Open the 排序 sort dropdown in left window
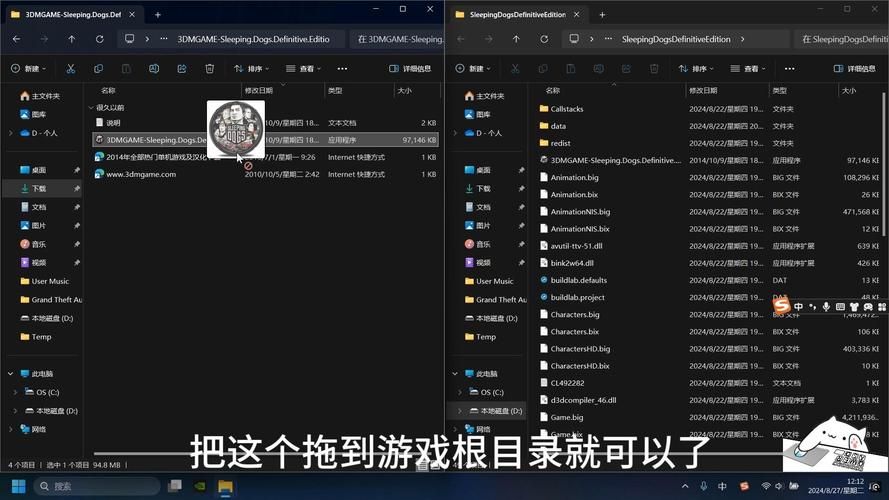The height and width of the screenshot is (500, 889). pyautogui.click(x=252, y=69)
